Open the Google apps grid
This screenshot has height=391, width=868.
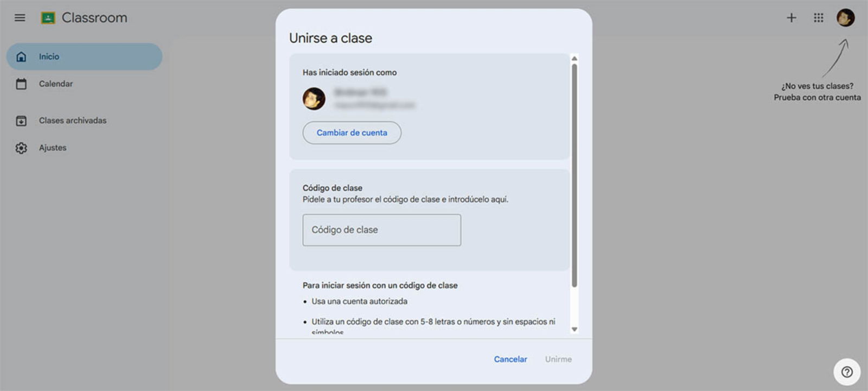[819, 18]
